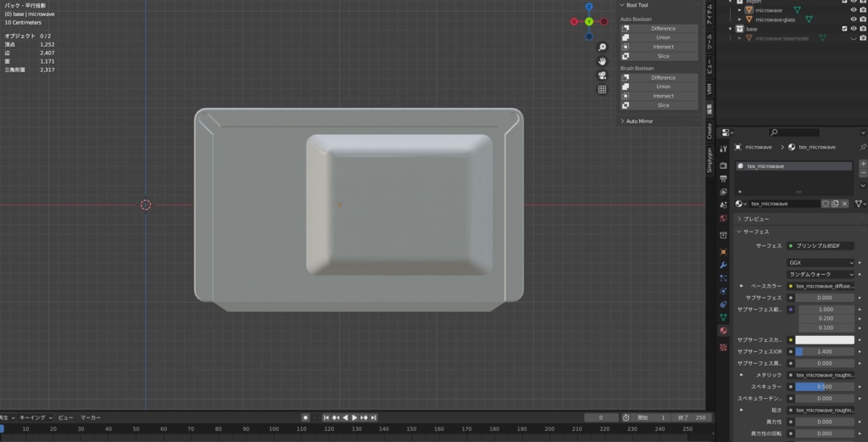Open the アイテム sidebar tab
The height and width of the screenshot is (442, 868).
pyautogui.click(x=709, y=14)
